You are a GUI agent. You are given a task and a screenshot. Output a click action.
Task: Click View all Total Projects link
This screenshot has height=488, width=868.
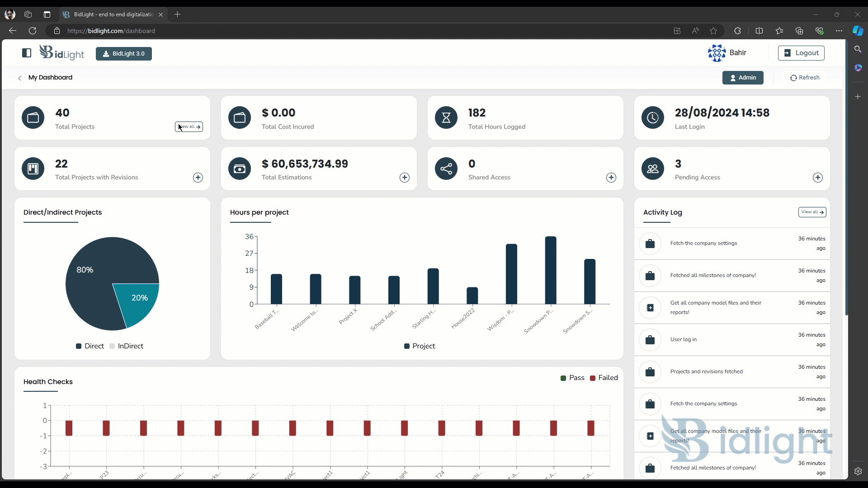(189, 127)
